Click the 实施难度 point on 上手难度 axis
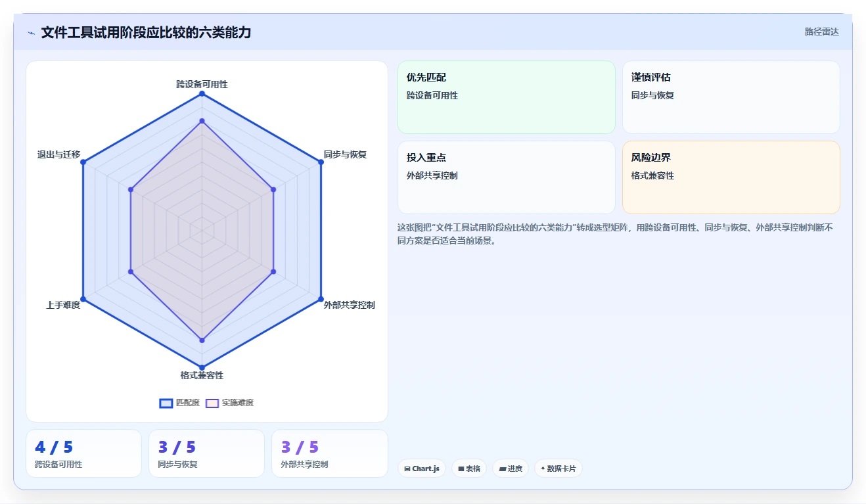The width and height of the screenshot is (866, 504). coord(131,271)
